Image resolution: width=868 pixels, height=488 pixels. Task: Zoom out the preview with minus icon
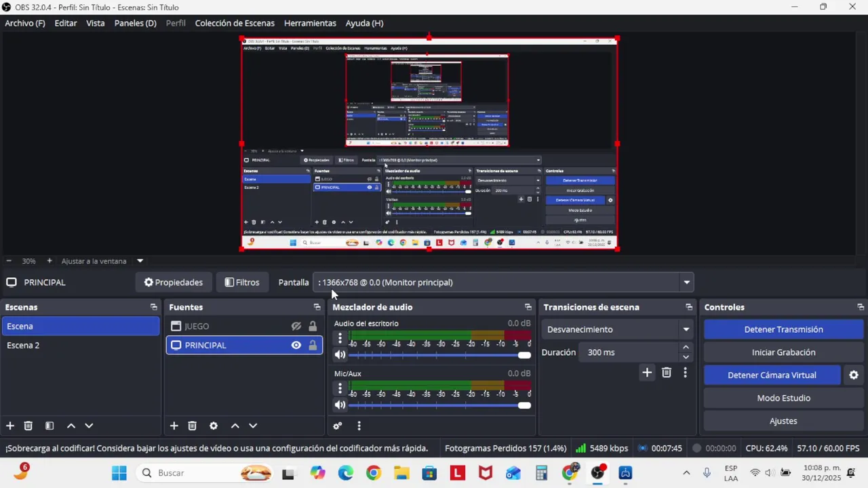pos(9,261)
